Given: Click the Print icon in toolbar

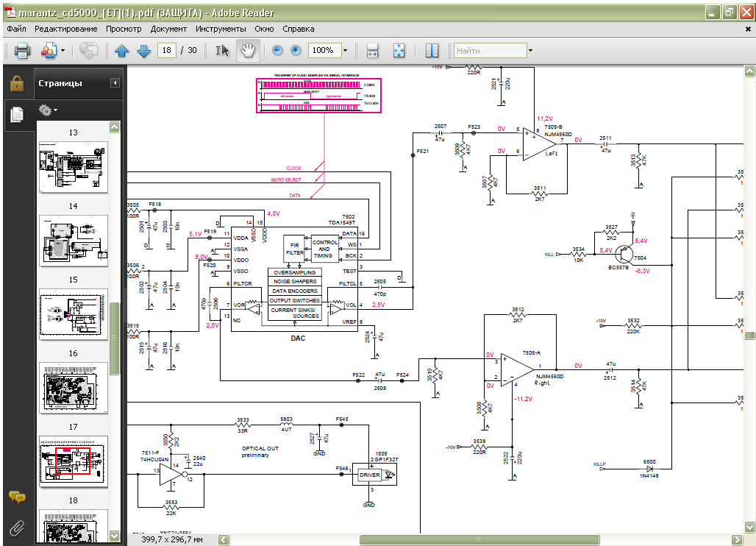Looking at the screenshot, I should [x=22, y=51].
